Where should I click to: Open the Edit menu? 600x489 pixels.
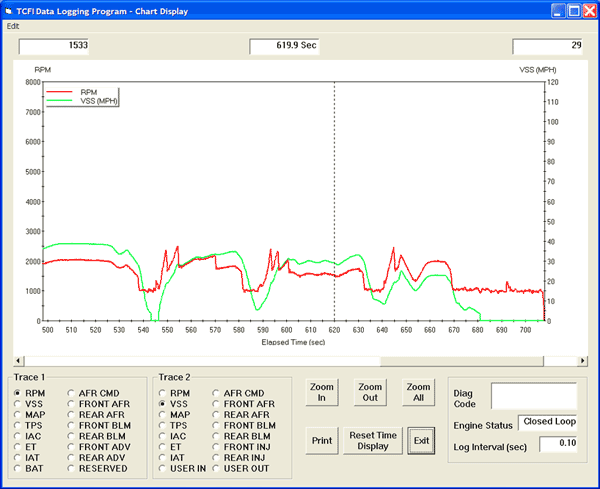[13, 26]
